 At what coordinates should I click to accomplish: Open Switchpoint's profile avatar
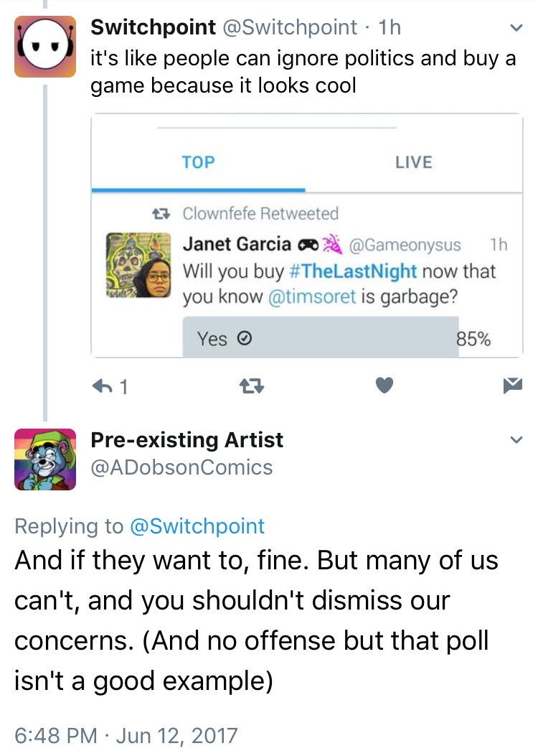[45, 46]
